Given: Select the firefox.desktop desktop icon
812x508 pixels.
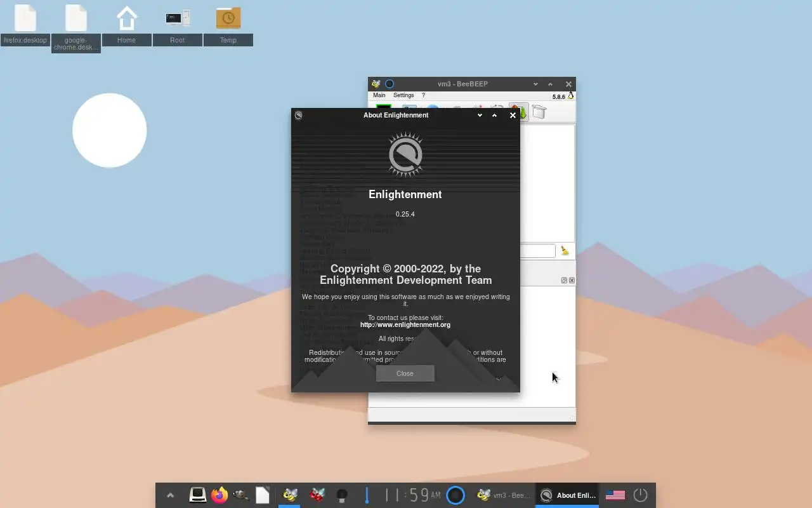Looking at the screenshot, I should [x=25, y=24].
